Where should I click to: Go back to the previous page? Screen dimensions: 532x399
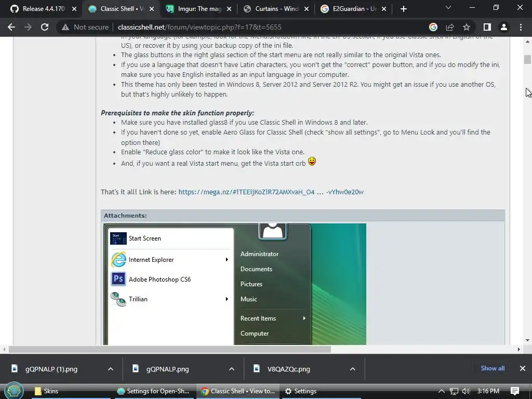pyautogui.click(x=11, y=27)
